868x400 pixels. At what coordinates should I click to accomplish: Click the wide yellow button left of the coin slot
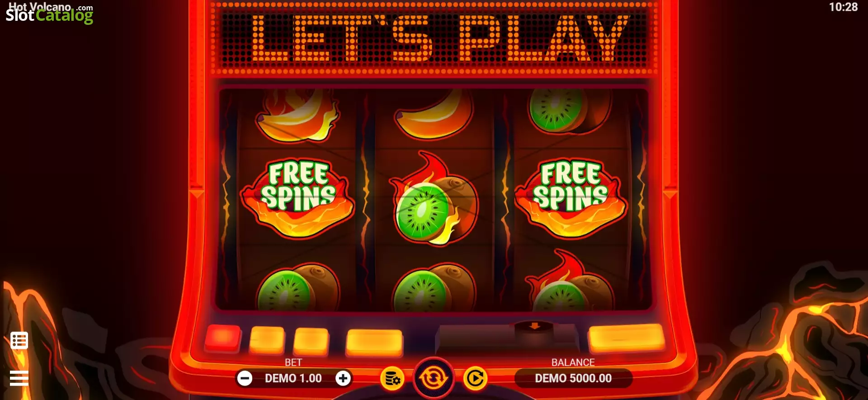click(374, 343)
